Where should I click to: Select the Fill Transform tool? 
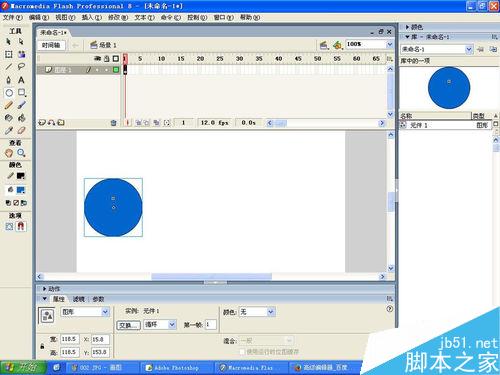pos(21,54)
